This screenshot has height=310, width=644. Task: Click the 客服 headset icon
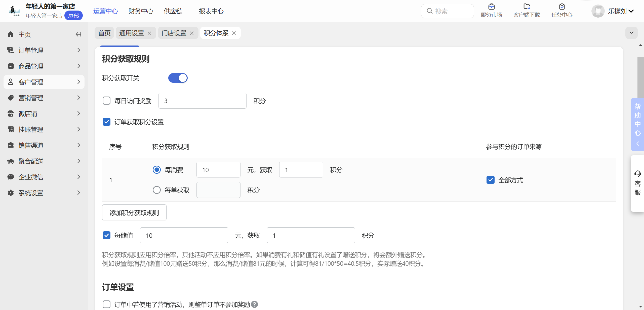coord(637,174)
